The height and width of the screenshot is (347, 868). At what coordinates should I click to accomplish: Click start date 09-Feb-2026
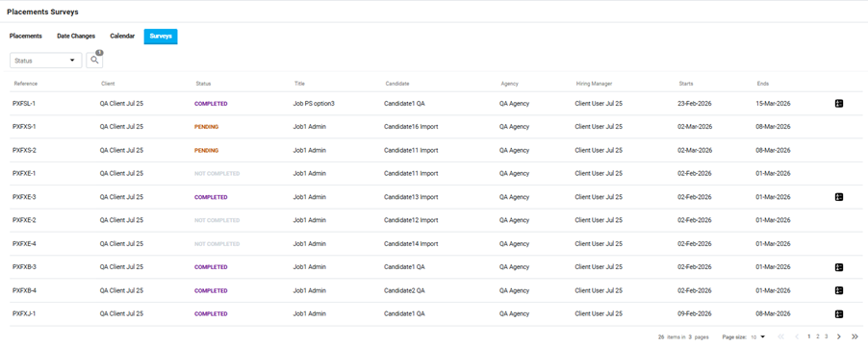(695, 314)
